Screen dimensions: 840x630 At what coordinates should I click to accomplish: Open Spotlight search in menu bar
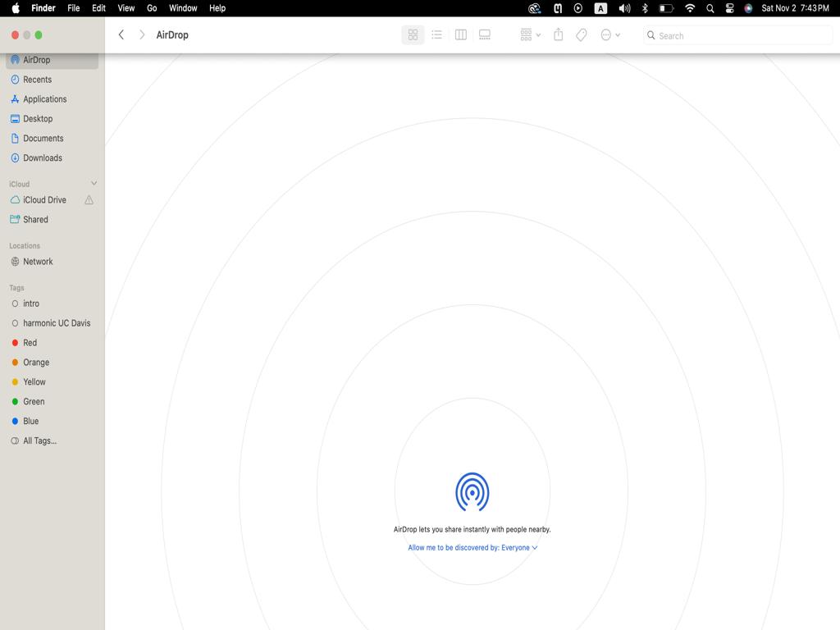pos(710,8)
